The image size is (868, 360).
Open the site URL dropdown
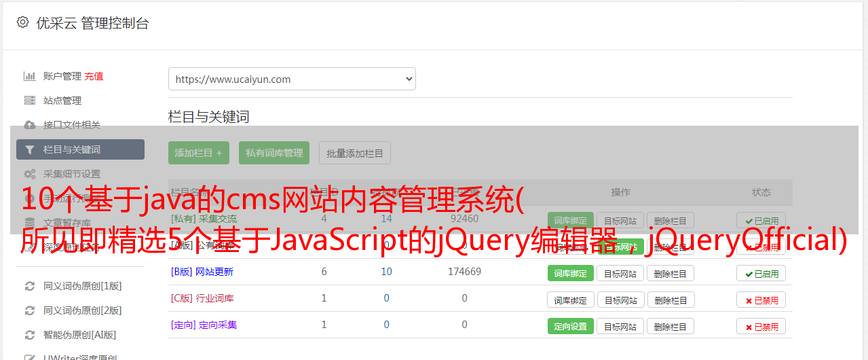292,79
